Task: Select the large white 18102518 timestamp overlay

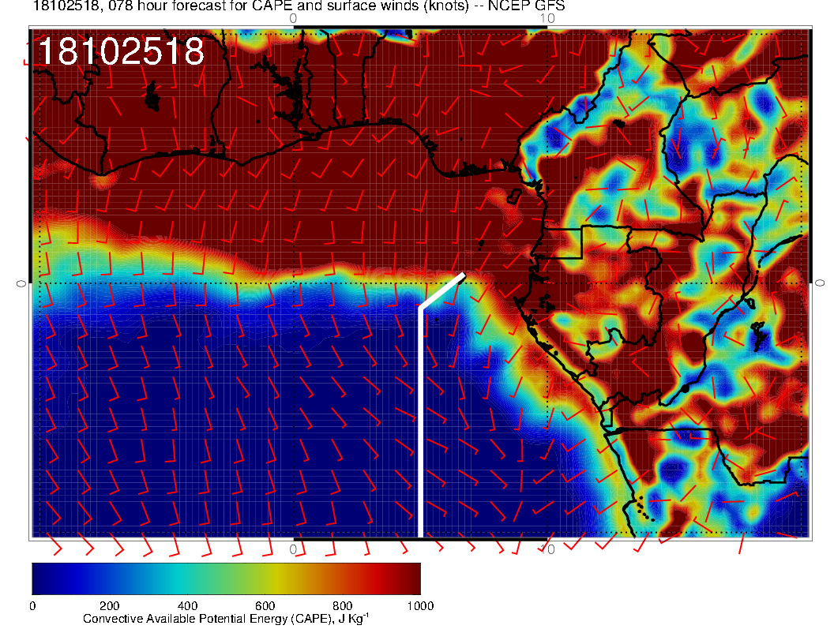Action: tap(121, 52)
